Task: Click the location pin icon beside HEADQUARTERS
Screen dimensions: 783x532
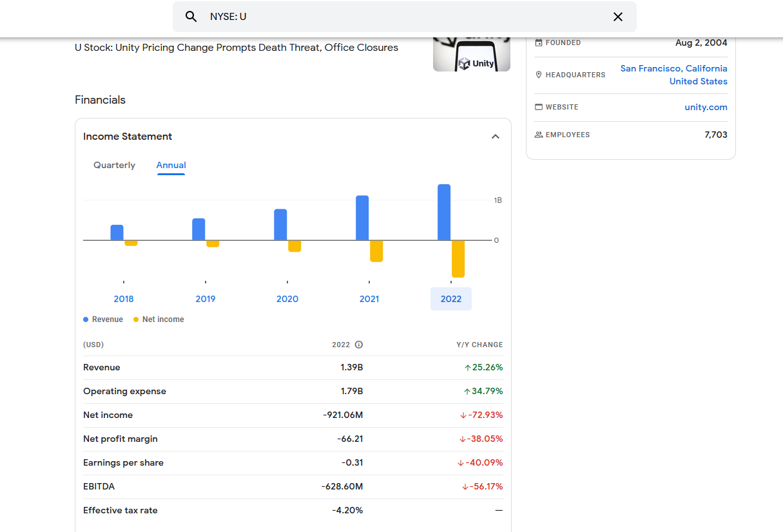Action: coord(539,75)
